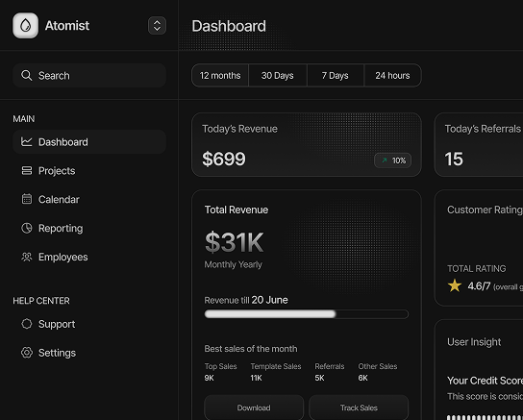523x420 pixels.
Task: Click the HELP CENTER section label
Action: (41, 301)
